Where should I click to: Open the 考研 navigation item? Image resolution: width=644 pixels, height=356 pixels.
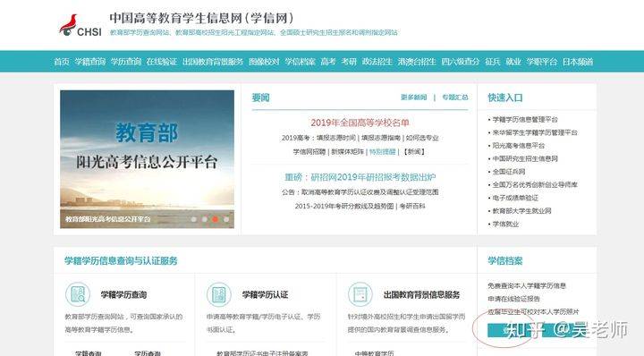[x=349, y=62]
